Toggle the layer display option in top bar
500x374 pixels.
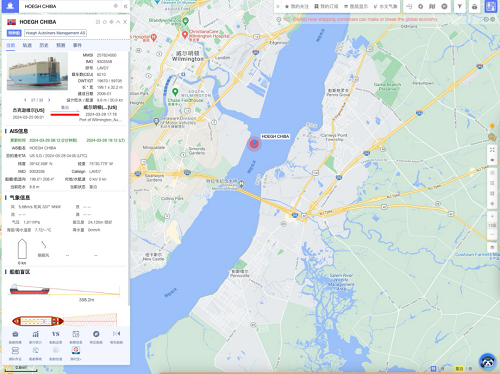[356, 6]
